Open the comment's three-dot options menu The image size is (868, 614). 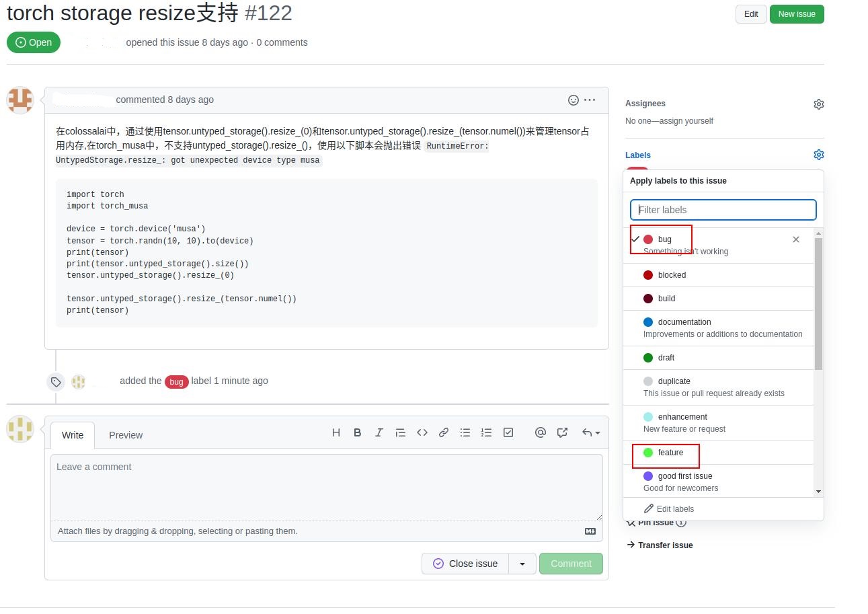pos(590,100)
